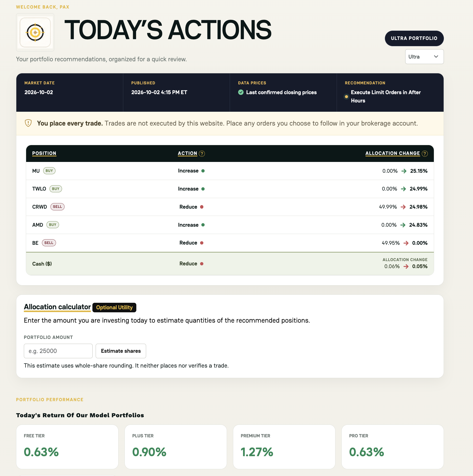Viewport: 473px width, 476px height.
Task: Click the target logo icon
Action: coord(35,32)
